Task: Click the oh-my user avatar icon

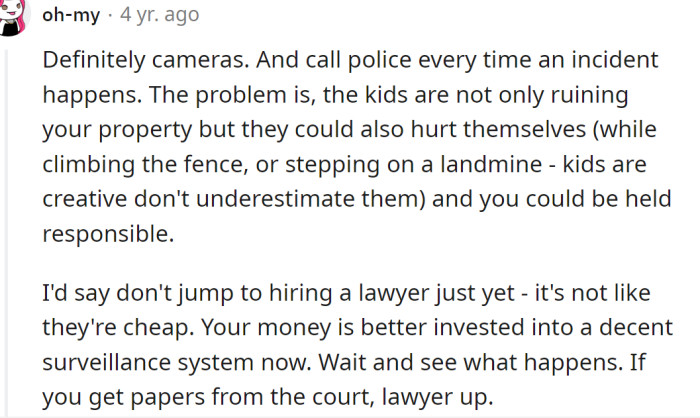Action: 13,17
